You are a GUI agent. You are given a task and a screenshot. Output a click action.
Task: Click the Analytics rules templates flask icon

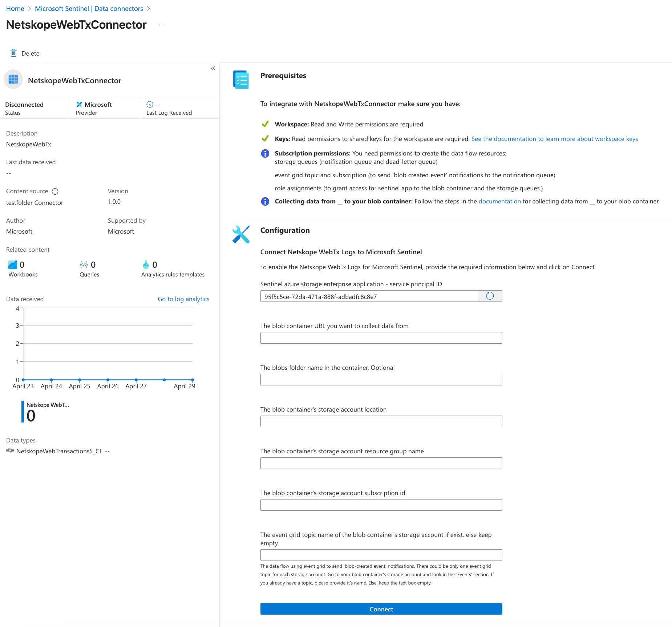pos(146,264)
